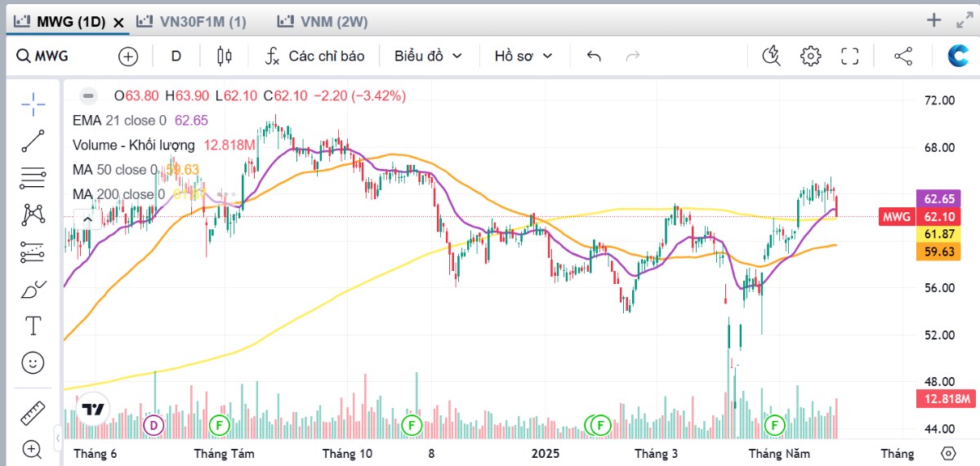Screen dimensions: 980x466
Task: Activate the zoom in tool
Action: click(33, 448)
